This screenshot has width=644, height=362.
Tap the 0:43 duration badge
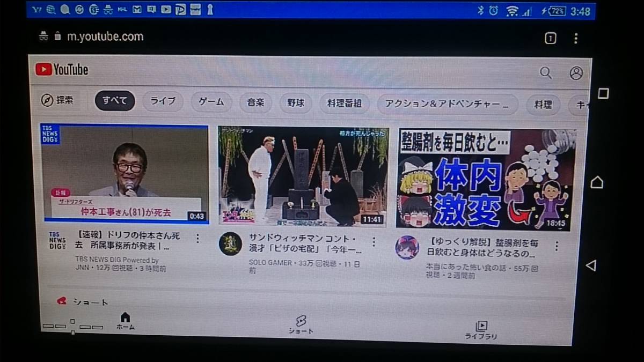[196, 216]
